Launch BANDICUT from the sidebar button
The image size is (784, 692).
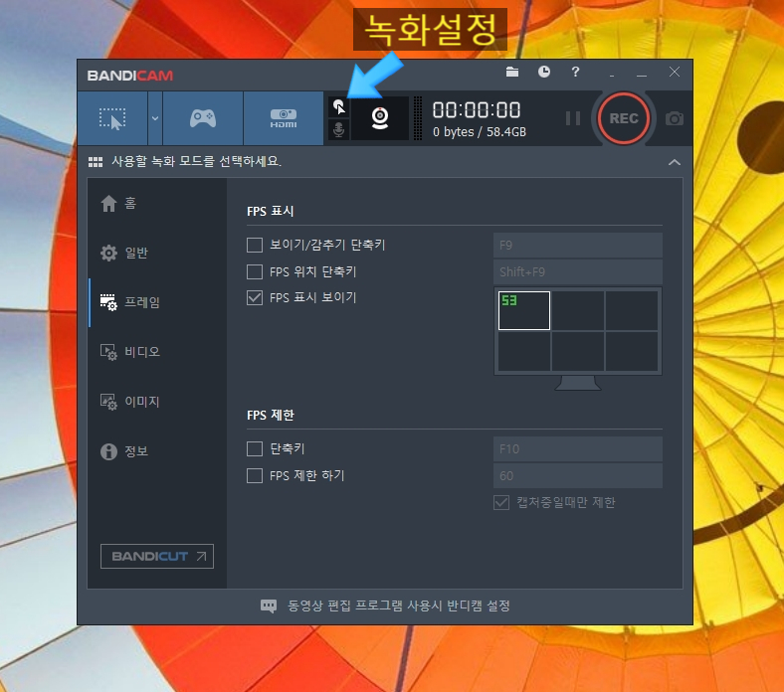tap(157, 556)
